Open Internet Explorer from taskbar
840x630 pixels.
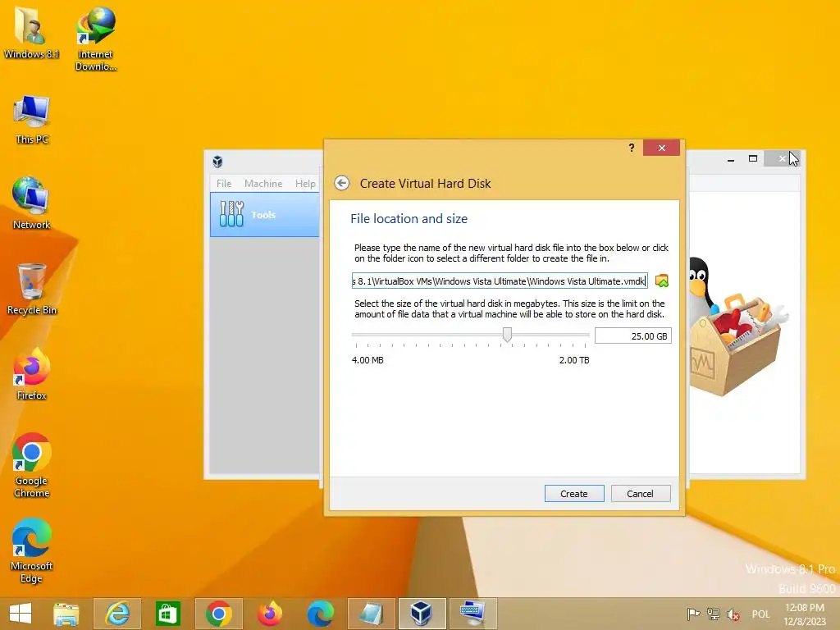[x=117, y=614]
